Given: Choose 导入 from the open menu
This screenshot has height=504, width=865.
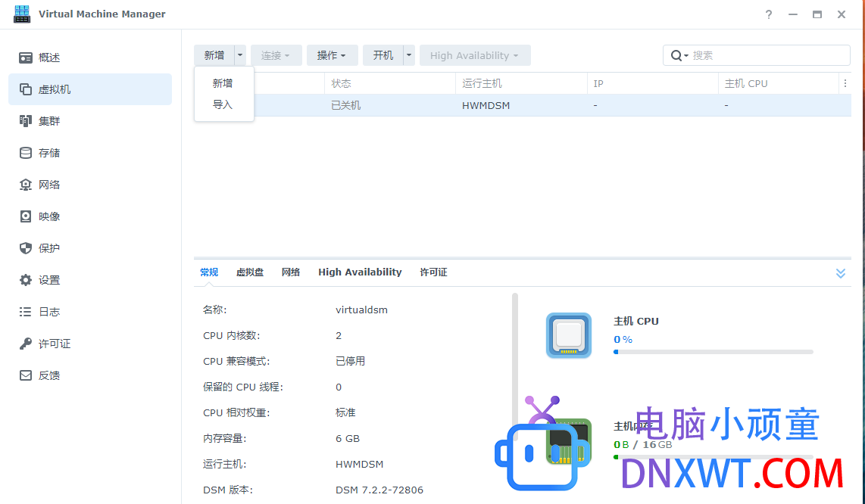Looking at the screenshot, I should (223, 105).
